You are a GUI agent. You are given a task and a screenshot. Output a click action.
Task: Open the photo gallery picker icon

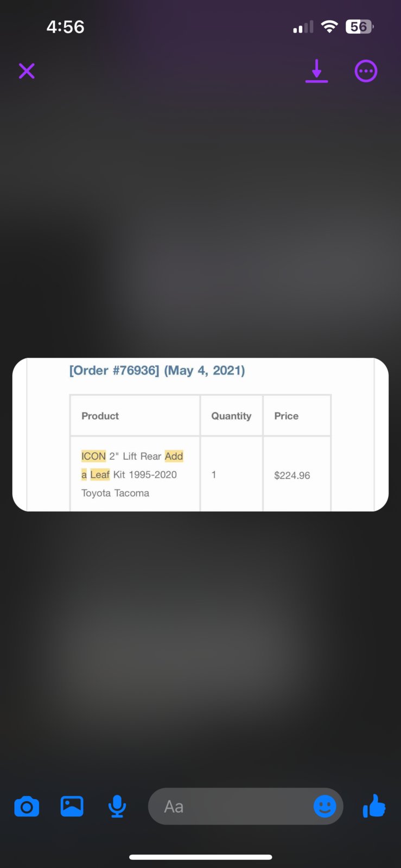coord(72,806)
